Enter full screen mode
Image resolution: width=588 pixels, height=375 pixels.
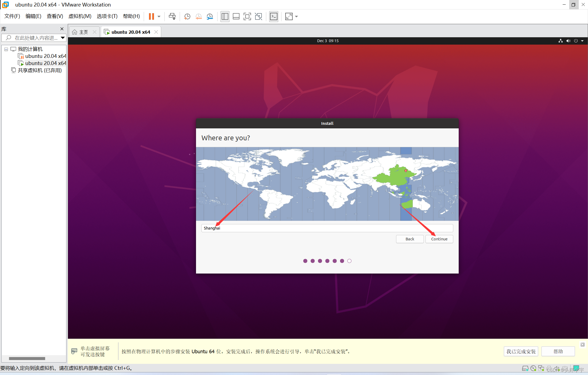[247, 17]
